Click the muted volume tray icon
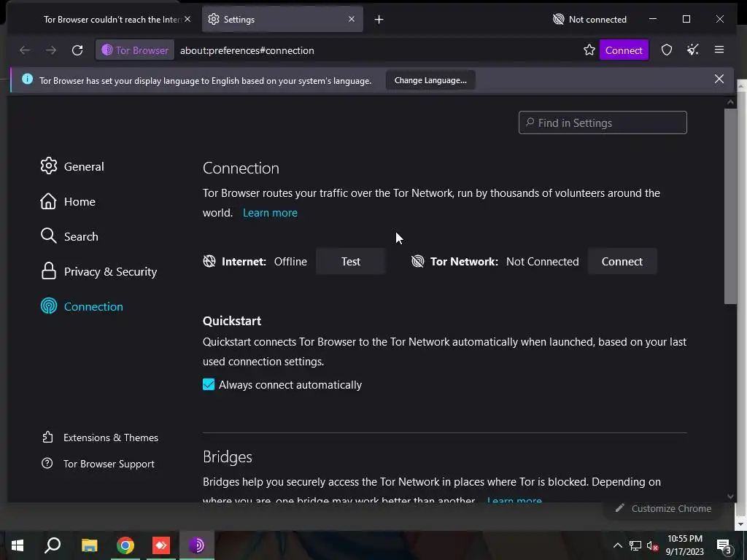This screenshot has height=560, width=747. tap(652, 545)
